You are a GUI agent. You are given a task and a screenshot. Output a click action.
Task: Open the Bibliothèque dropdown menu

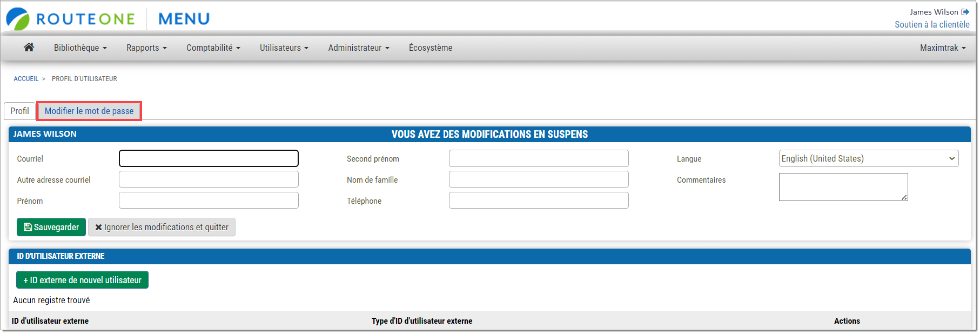point(80,48)
